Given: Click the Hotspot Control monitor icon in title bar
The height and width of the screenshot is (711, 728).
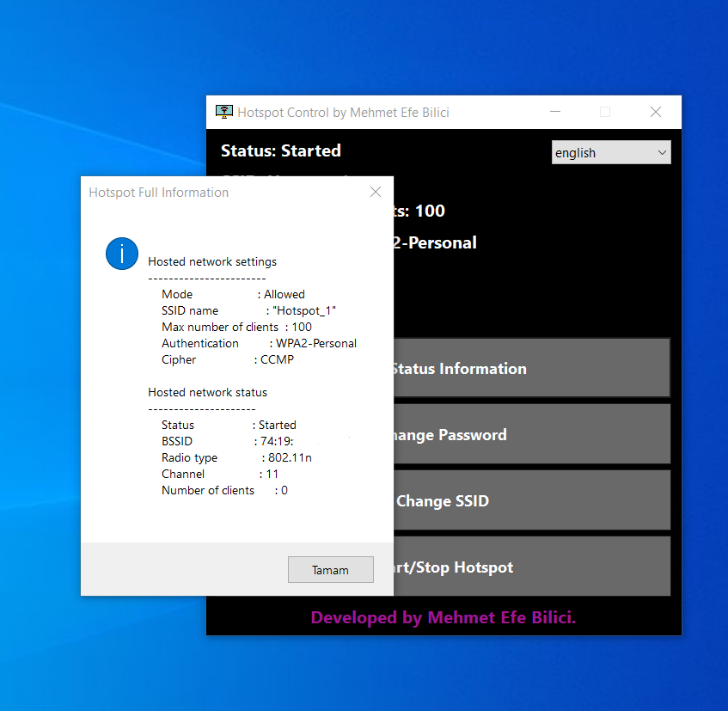Looking at the screenshot, I should tap(224, 112).
